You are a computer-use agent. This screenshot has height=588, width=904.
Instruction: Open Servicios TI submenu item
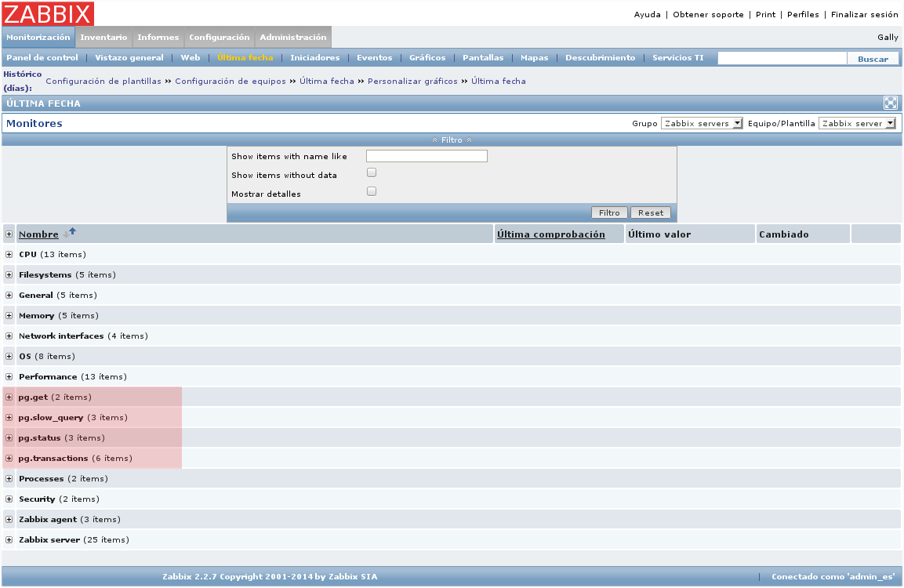(678, 58)
